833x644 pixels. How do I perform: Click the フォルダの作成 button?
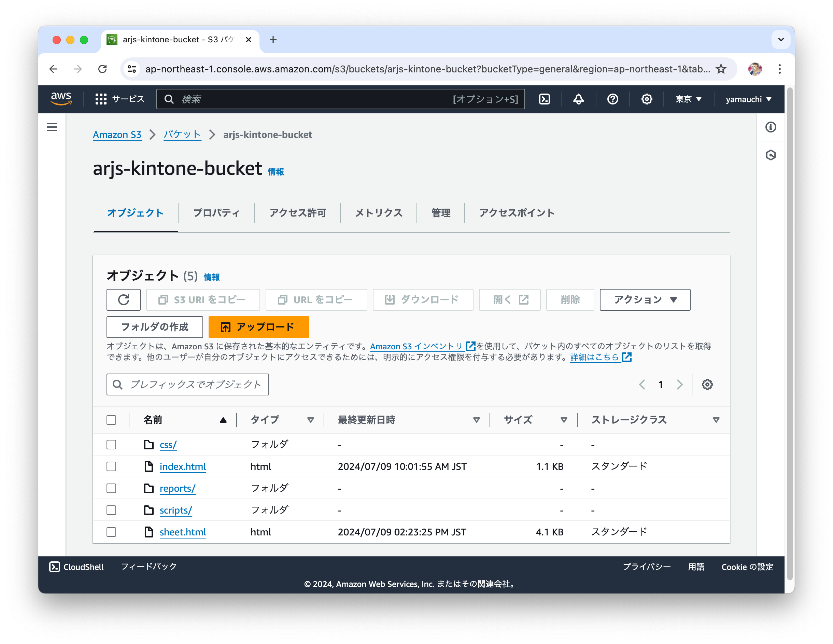tap(154, 327)
